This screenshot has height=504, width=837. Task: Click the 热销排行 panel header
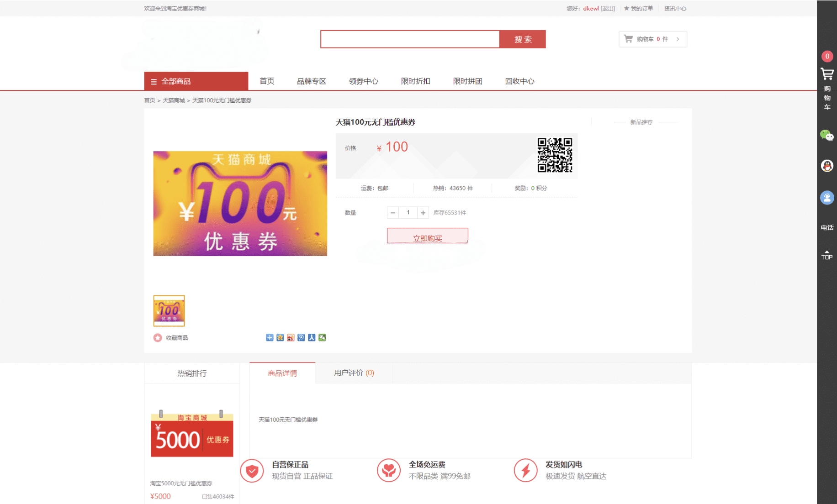coord(192,373)
